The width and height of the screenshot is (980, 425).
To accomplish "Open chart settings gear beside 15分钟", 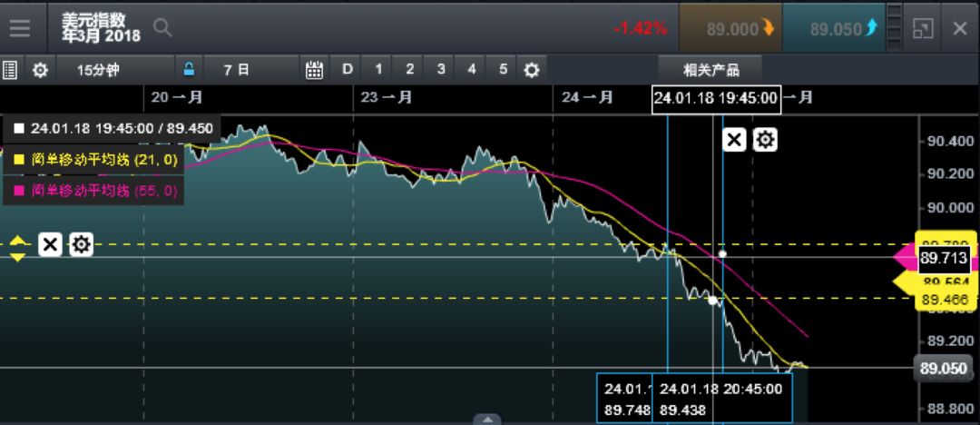I will (x=40, y=70).
